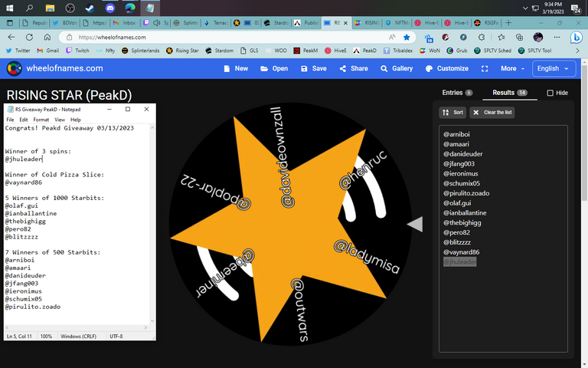The width and height of the screenshot is (588, 368).
Task: Open browser Settings and more menu
Action: (x=557, y=37)
